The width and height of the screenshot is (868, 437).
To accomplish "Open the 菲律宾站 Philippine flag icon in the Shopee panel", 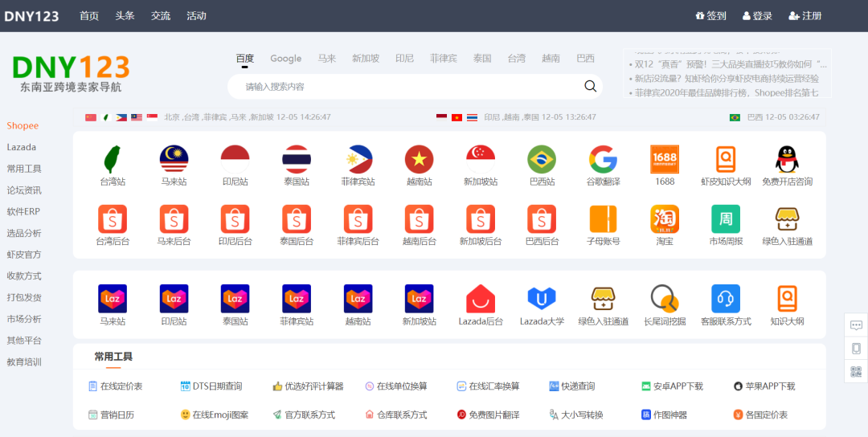I will pos(358,159).
